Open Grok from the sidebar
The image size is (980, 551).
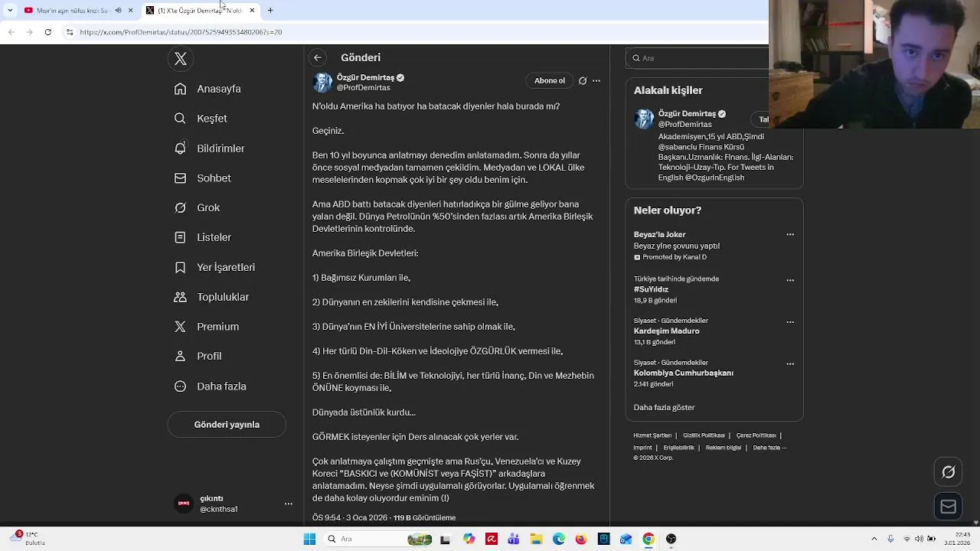(197, 207)
